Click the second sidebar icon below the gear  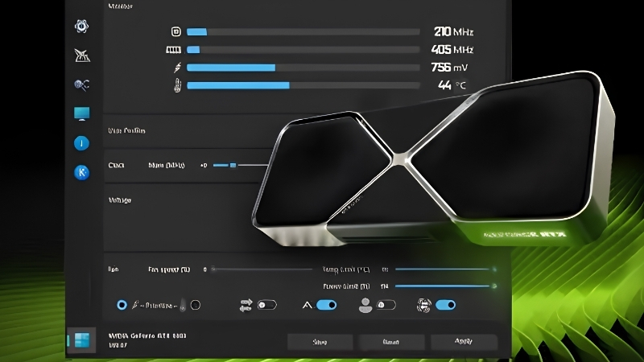pyautogui.click(x=82, y=56)
